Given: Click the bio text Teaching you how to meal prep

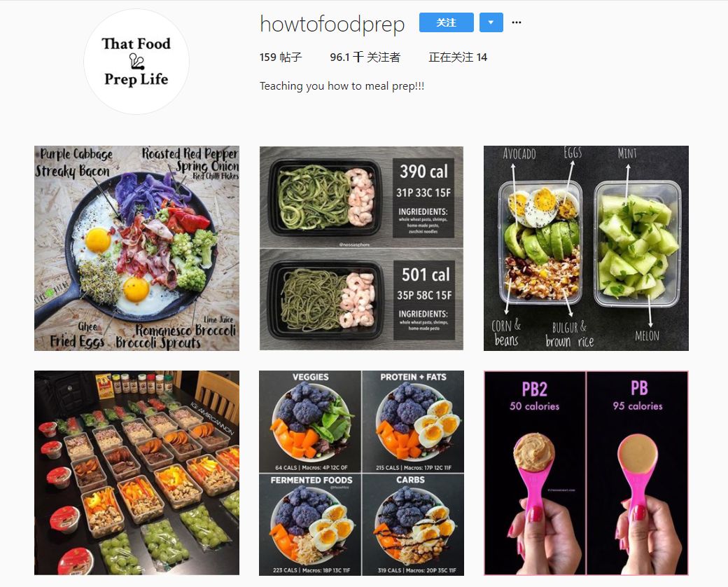Looking at the screenshot, I should (x=342, y=86).
